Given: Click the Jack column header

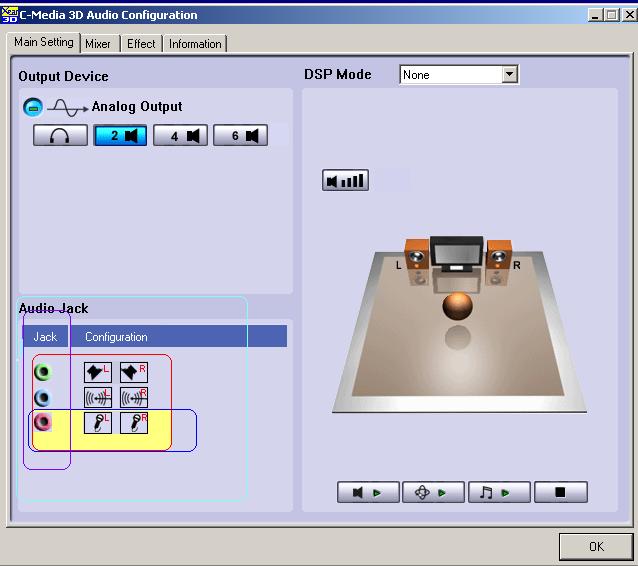Looking at the screenshot, I should point(46,337).
